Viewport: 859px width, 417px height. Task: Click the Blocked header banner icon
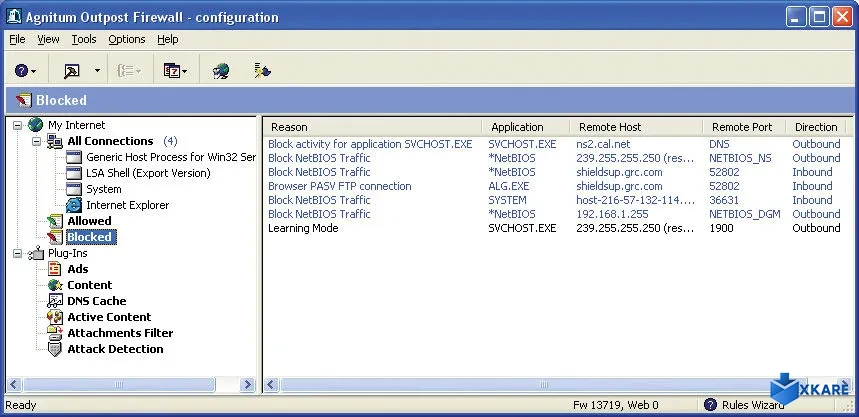pos(24,100)
